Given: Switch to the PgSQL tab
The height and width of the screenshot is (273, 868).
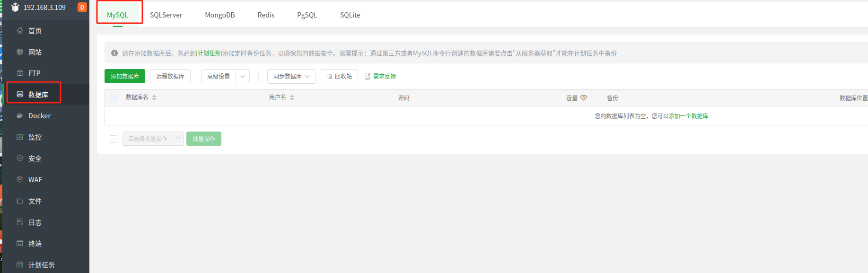Looking at the screenshot, I should [307, 15].
